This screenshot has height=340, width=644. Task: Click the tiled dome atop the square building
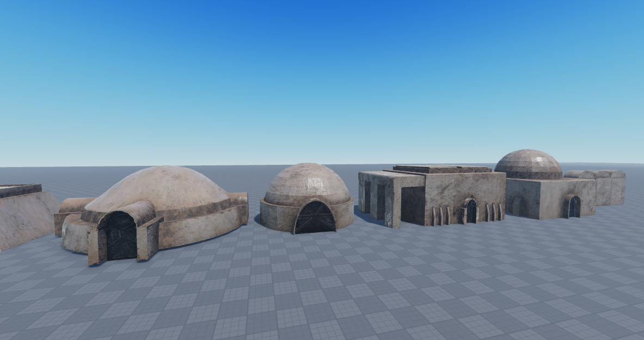(529, 164)
